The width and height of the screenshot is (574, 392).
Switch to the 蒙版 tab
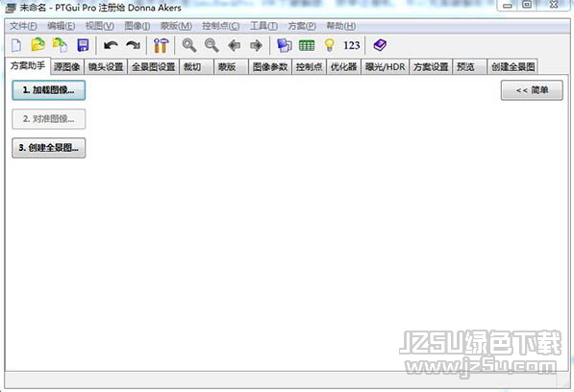pyautogui.click(x=231, y=67)
